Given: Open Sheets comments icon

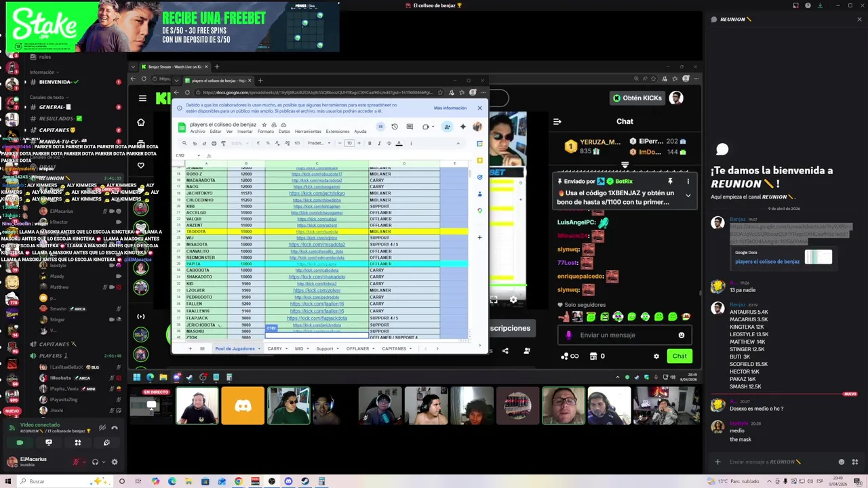Looking at the screenshot, I should [410, 127].
